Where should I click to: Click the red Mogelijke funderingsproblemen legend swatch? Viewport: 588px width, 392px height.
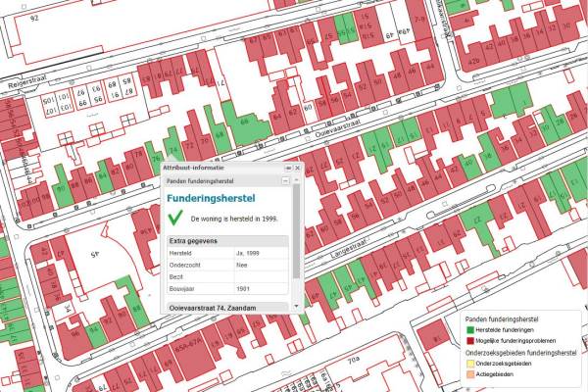click(469, 339)
